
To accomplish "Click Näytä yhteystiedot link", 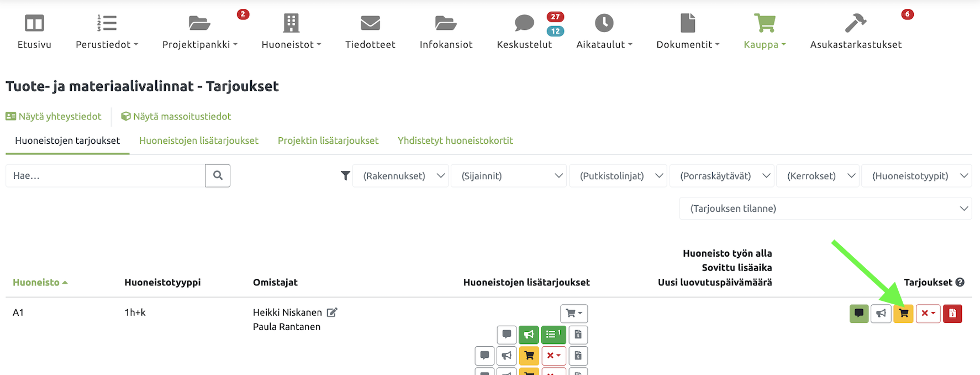I will pyautogui.click(x=54, y=116).
